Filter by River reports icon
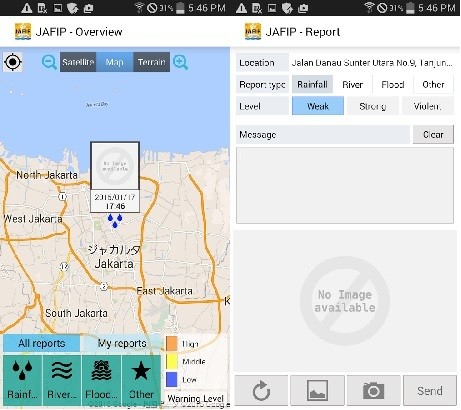Viewport: 461px width, 410px height. coord(62,380)
